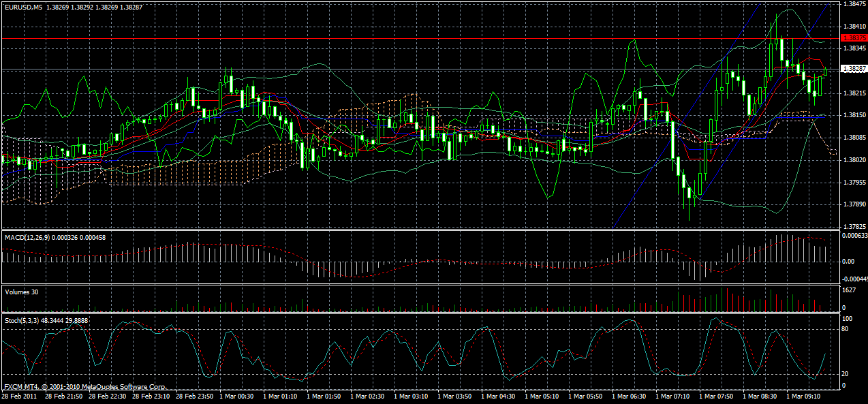Click the 1 Mar 07:10 time label
Viewport: 868px width, 404px height.
click(x=674, y=396)
